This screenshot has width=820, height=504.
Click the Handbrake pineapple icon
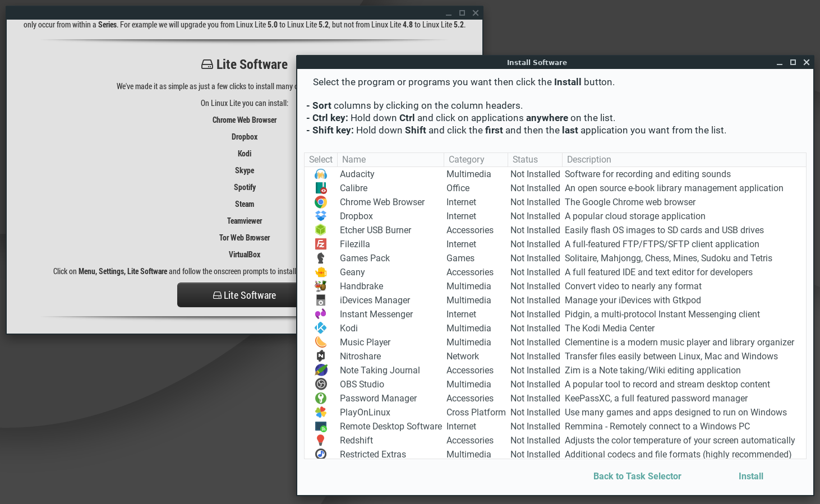click(321, 286)
